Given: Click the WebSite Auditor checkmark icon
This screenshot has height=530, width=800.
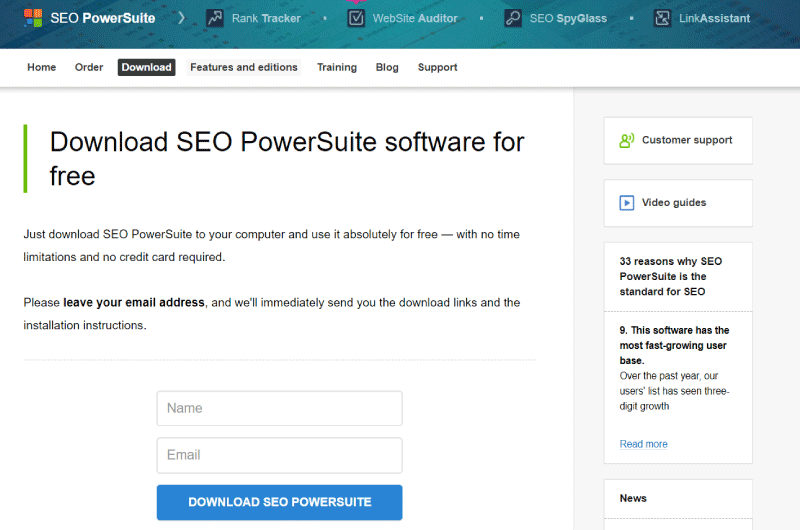Looking at the screenshot, I should pos(356,18).
